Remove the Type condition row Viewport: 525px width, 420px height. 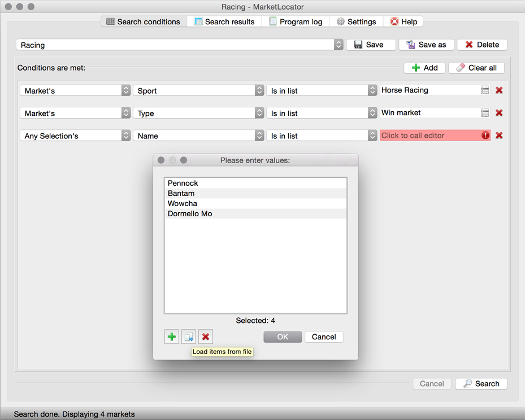coord(499,113)
